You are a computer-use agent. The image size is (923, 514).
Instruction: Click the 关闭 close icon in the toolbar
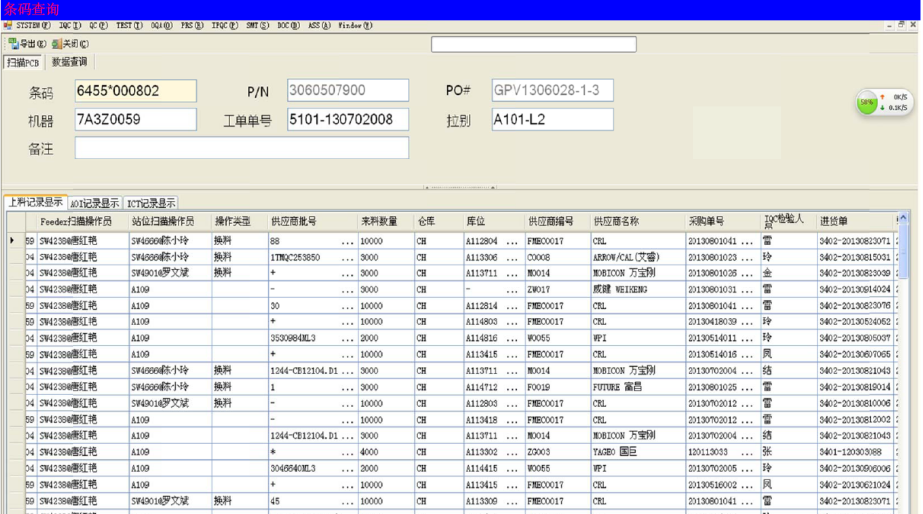tap(57, 44)
